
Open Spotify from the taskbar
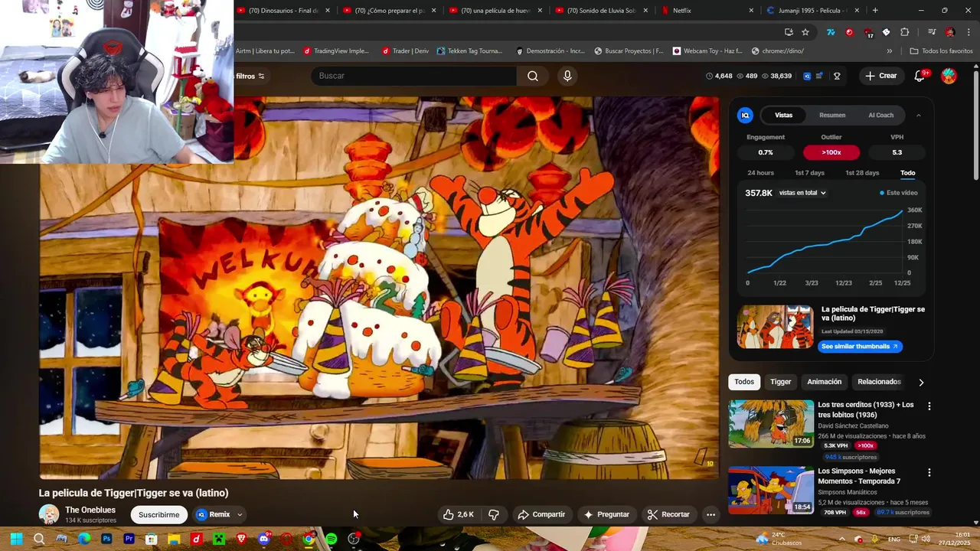331,539
